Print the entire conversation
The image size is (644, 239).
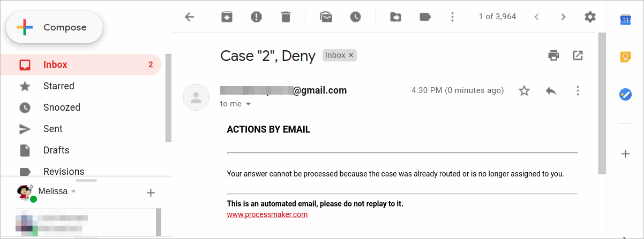click(x=554, y=55)
